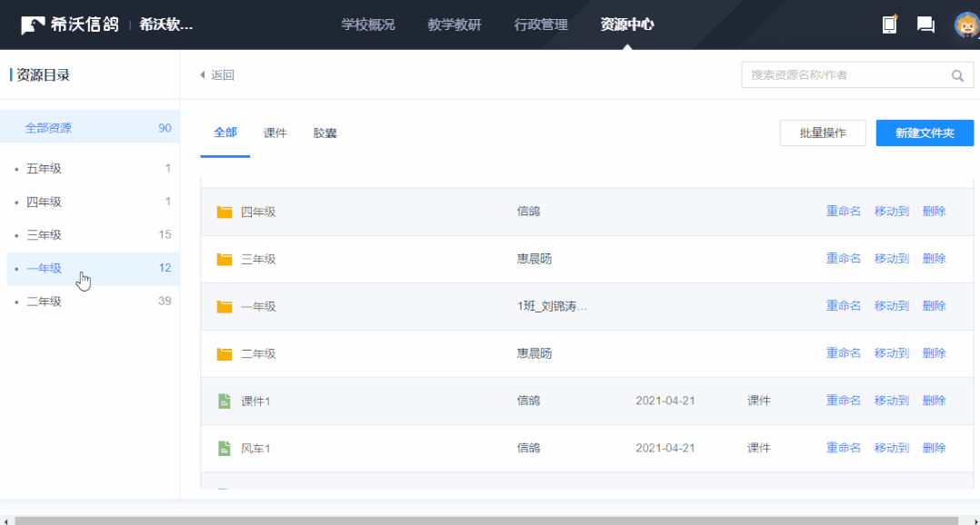Click the notebook icon in top bar
This screenshot has width=980, height=525.
click(889, 25)
